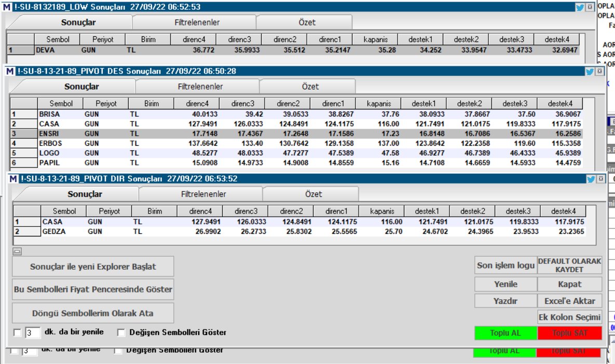
Task: Click the M app icon of the LOW Sonuçları window
Action: point(7,7)
